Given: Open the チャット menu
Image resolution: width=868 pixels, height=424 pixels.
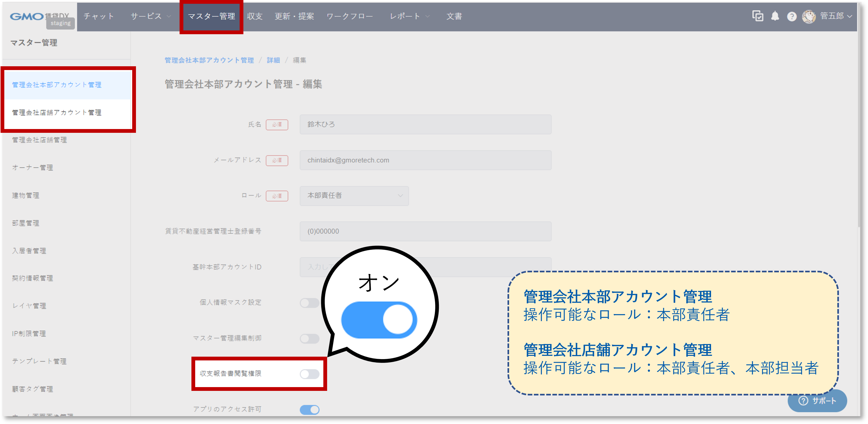Looking at the screenshot, I should [99, 16].
